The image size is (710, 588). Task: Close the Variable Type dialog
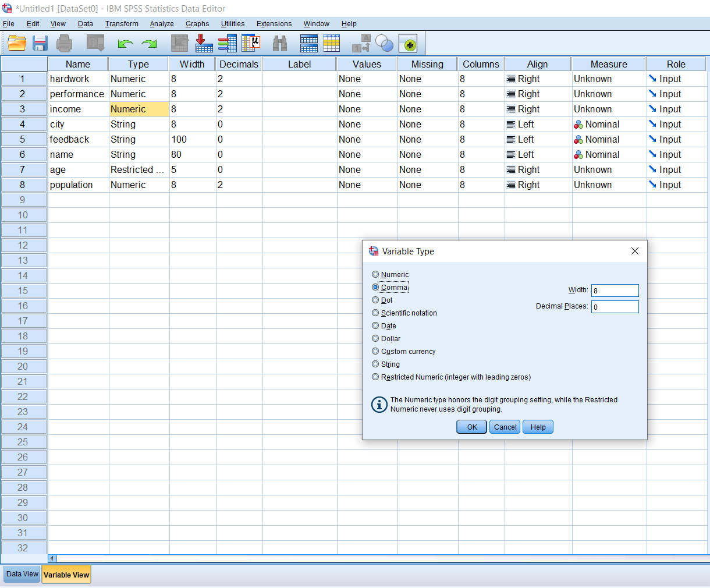click(635, 251)
